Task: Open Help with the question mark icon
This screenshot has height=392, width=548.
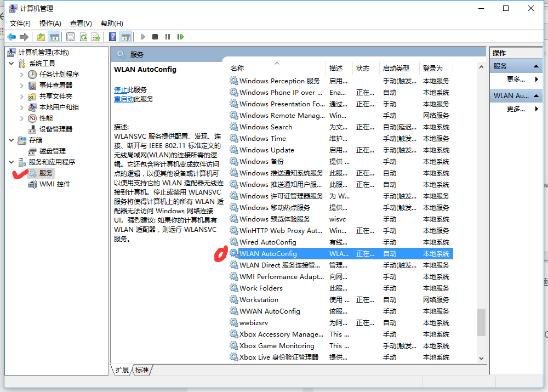Action: pyautogui.click(x=112, y=37)
